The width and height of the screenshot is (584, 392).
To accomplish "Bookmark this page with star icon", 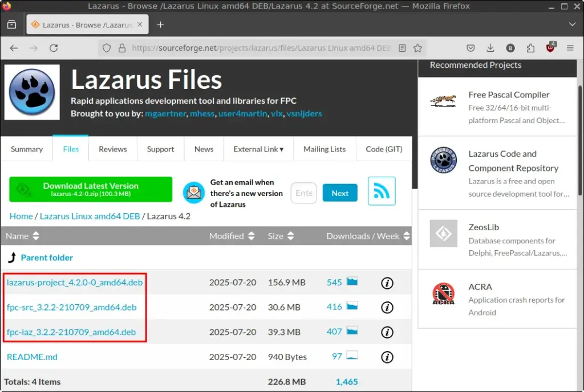I will pyautogui.click(x=418, y=48).
